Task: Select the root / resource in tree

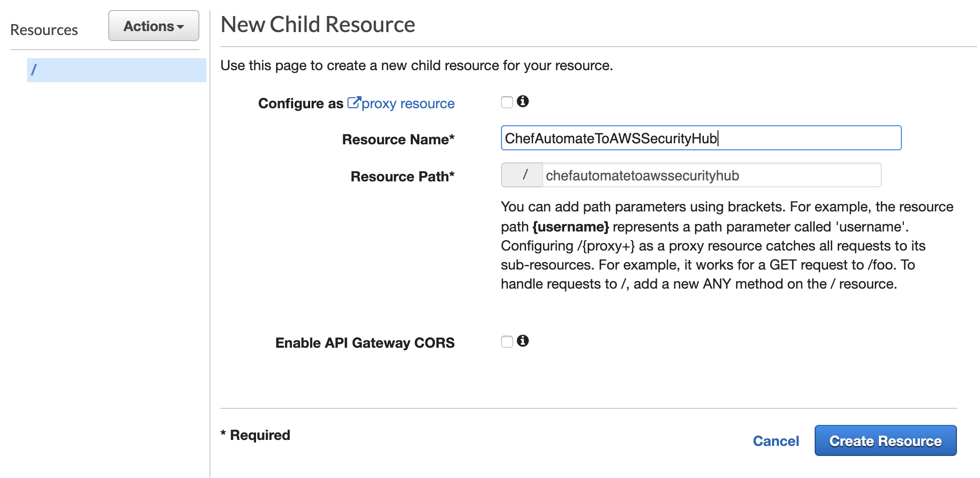Action: click(x=116, y=70)
